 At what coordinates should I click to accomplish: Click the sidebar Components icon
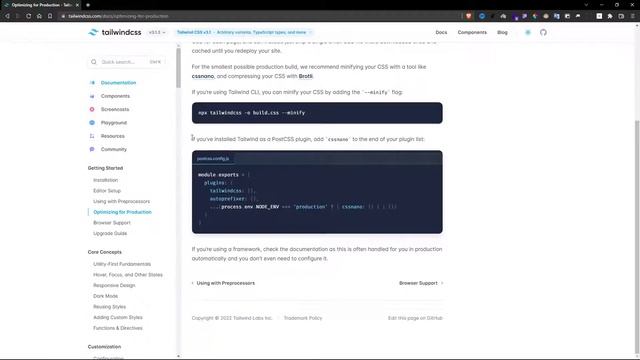coord(92,96)
